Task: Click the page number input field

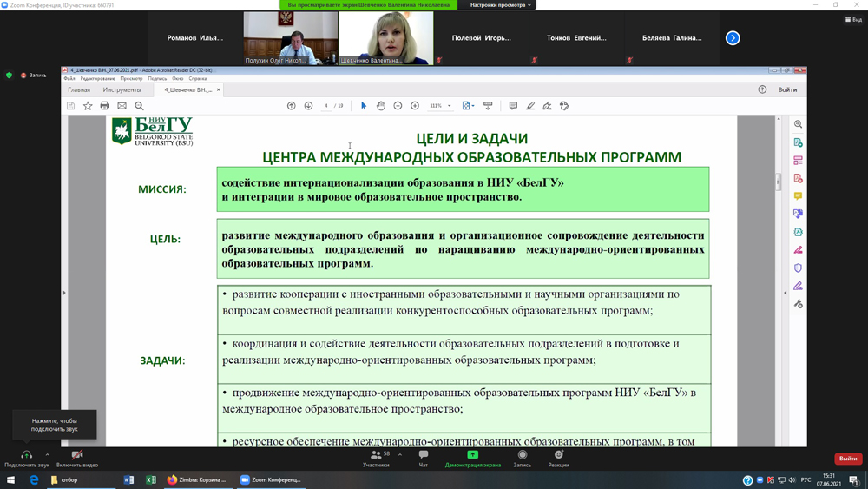Action: [326, 106]
